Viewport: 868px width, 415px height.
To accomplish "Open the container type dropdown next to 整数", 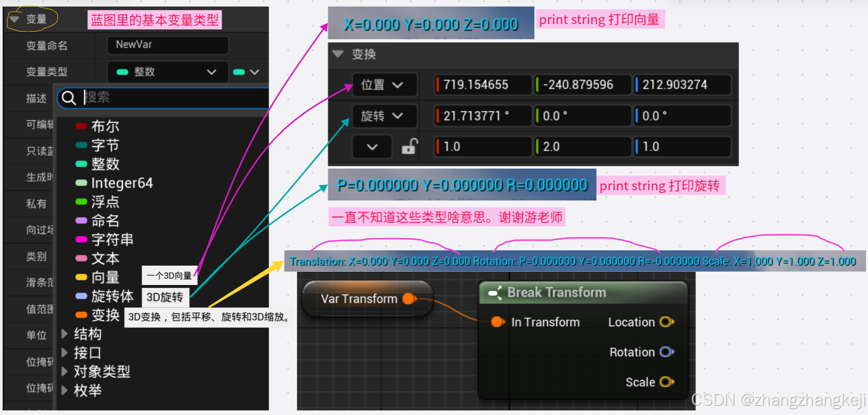I will 246,72.
